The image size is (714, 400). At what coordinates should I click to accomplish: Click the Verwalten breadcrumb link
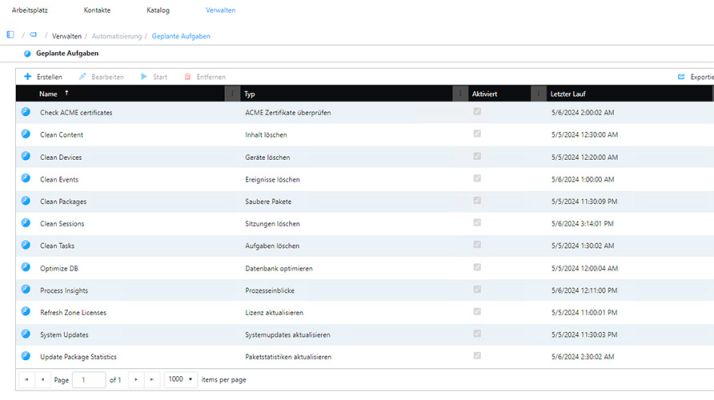pos(66,36)
